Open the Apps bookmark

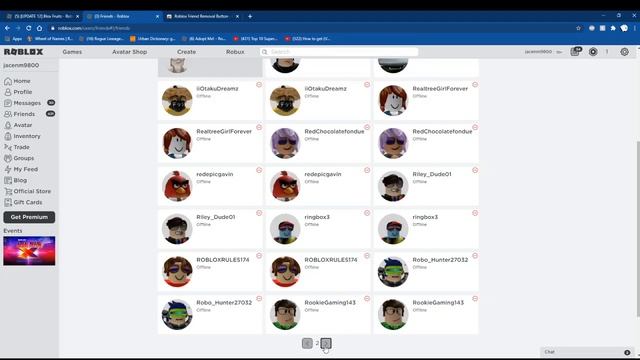[13, 39]
